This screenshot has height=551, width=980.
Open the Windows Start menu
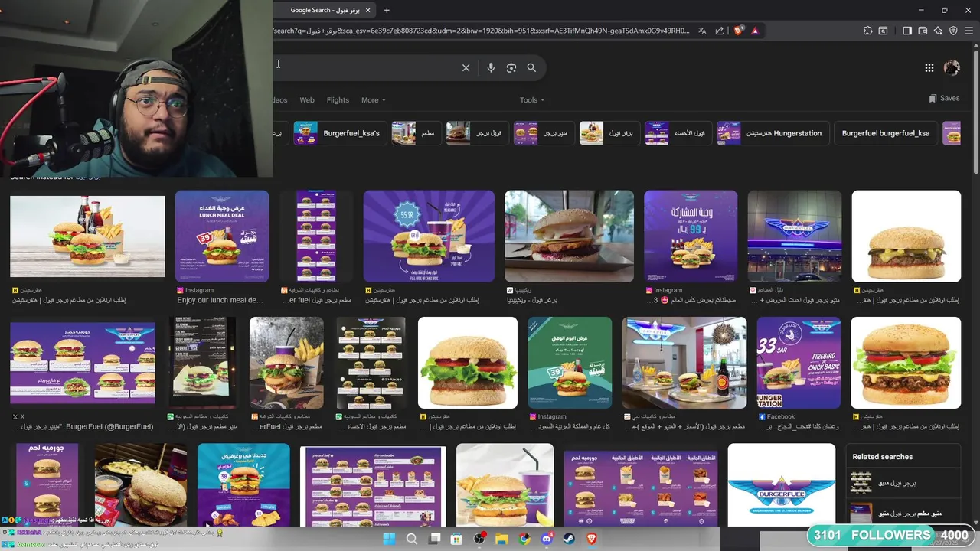coord(389,539)
